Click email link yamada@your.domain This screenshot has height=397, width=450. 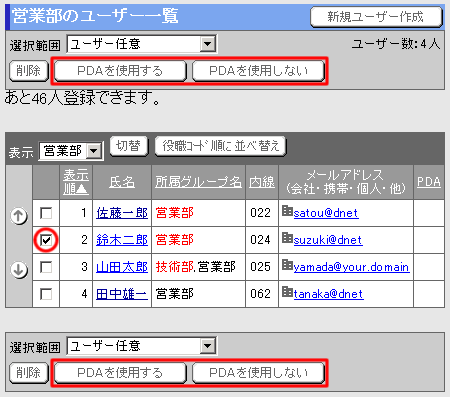[352, 267]
